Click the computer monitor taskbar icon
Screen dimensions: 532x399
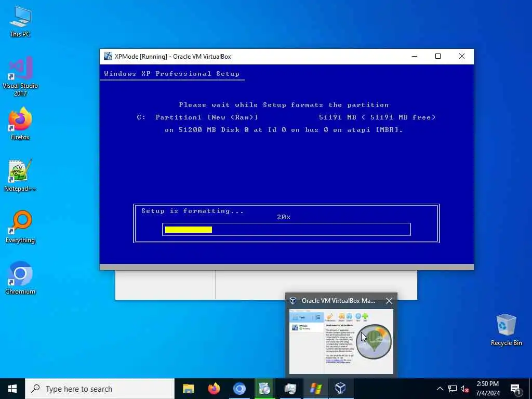tap(290, 389)
